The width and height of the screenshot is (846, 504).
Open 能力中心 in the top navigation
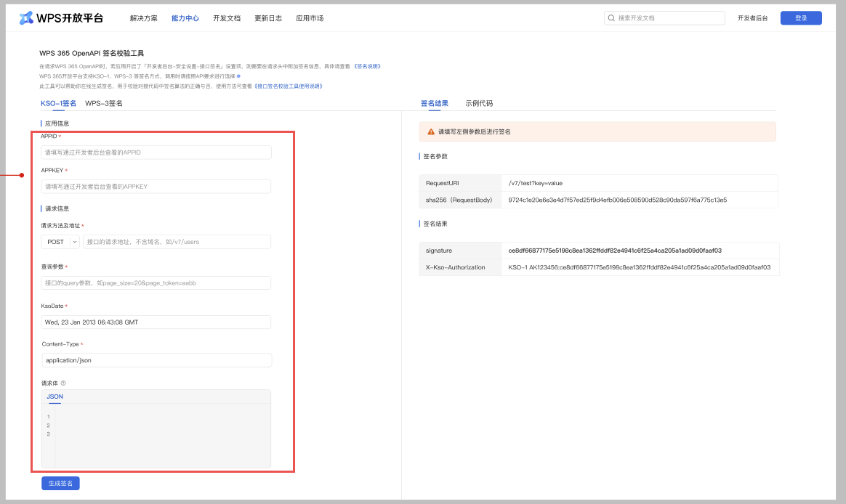(x=185, y=18)
